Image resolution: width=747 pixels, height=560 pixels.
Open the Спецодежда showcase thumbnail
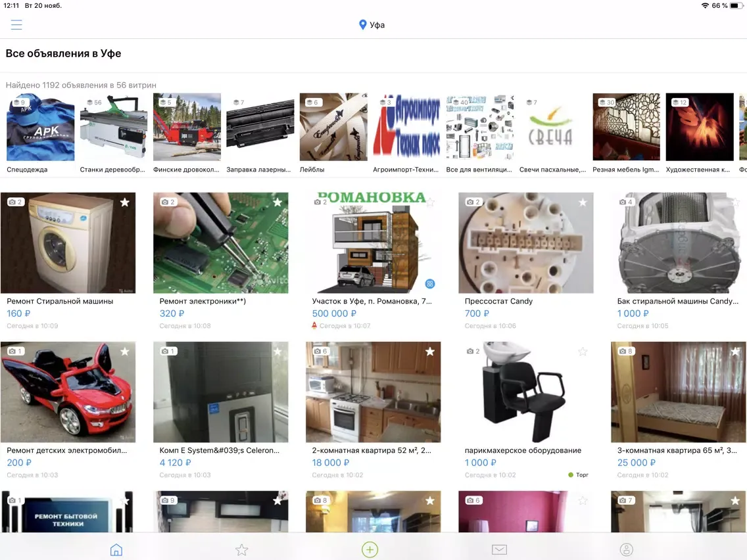41,127
